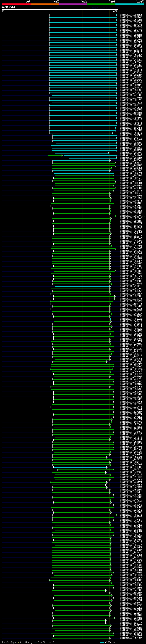Select hit label UniRef100_Q9M619

coord(131,87)
